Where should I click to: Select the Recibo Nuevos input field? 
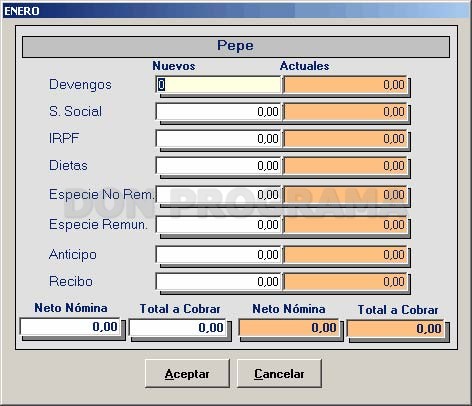click(219, 282)
